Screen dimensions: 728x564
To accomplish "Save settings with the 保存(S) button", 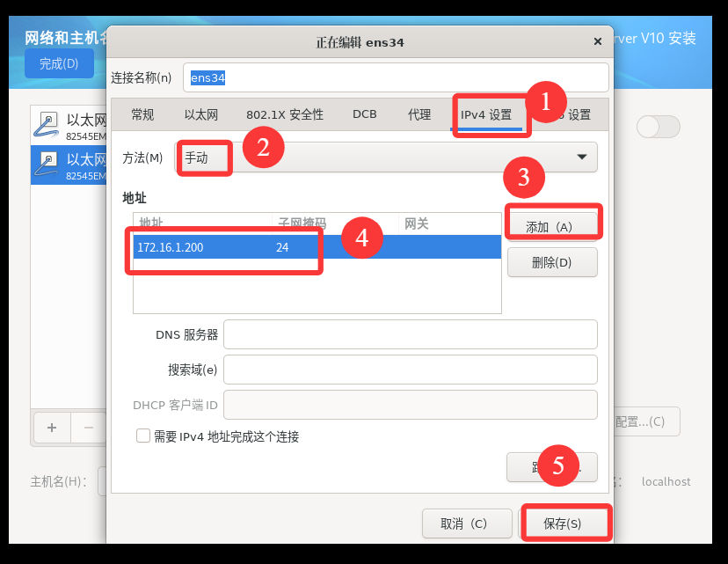I will tap(563, 524).
